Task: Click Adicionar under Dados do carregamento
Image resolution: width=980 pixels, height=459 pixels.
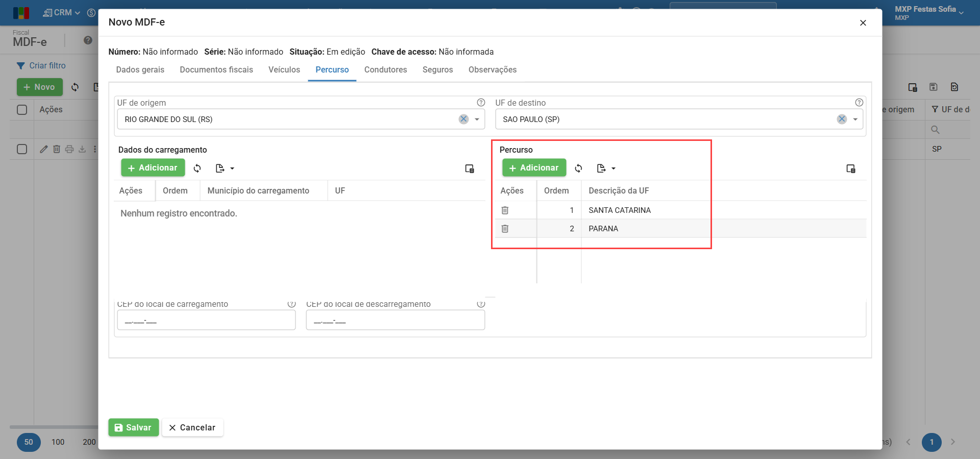Action: (x=153, y=168)
